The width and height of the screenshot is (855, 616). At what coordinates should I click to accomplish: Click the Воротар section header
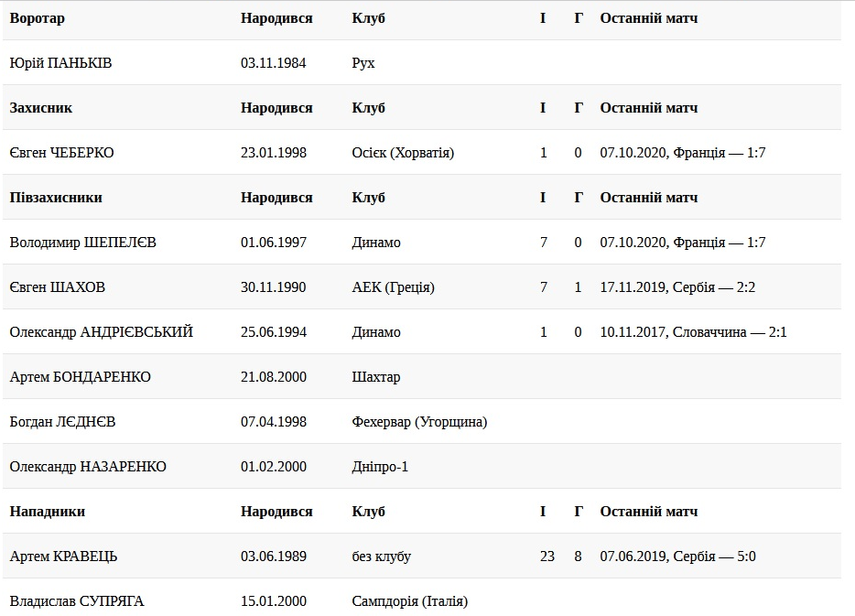pos(37,18)
